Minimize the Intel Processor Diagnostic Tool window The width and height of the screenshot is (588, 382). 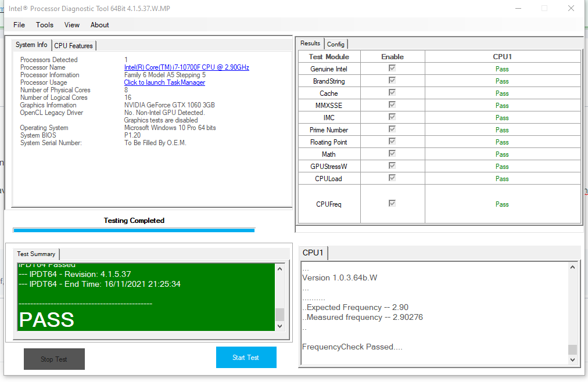pos(518,8)
